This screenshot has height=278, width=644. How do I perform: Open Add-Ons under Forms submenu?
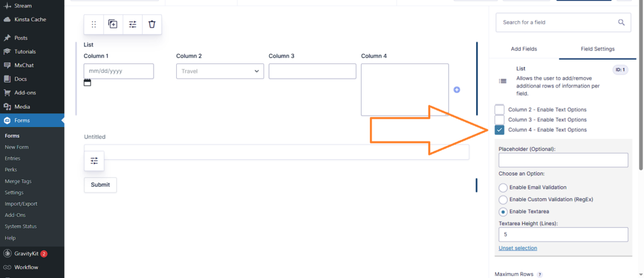click(15, 215)
